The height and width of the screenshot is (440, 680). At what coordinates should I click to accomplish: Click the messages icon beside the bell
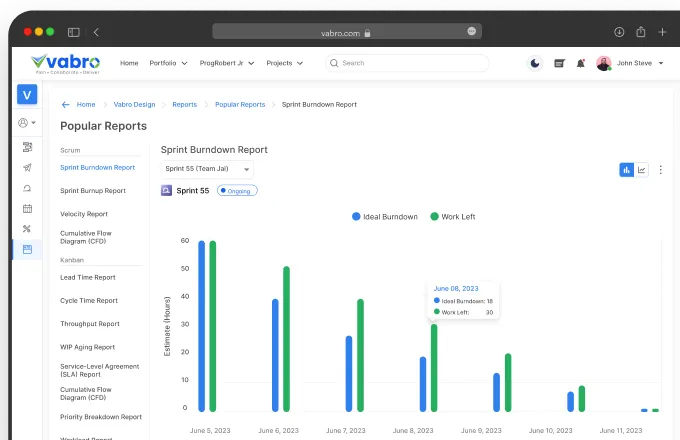tap(559, 63)
